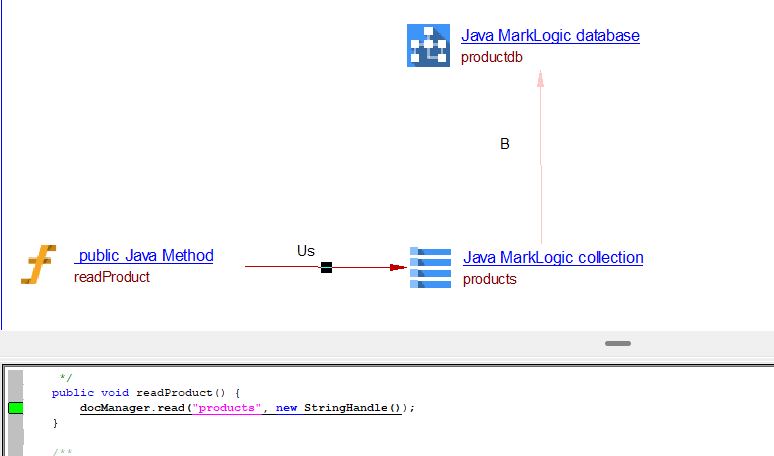Click the pink arrowhead below productdb
The image size is (774, 456).
coord(540,79)
